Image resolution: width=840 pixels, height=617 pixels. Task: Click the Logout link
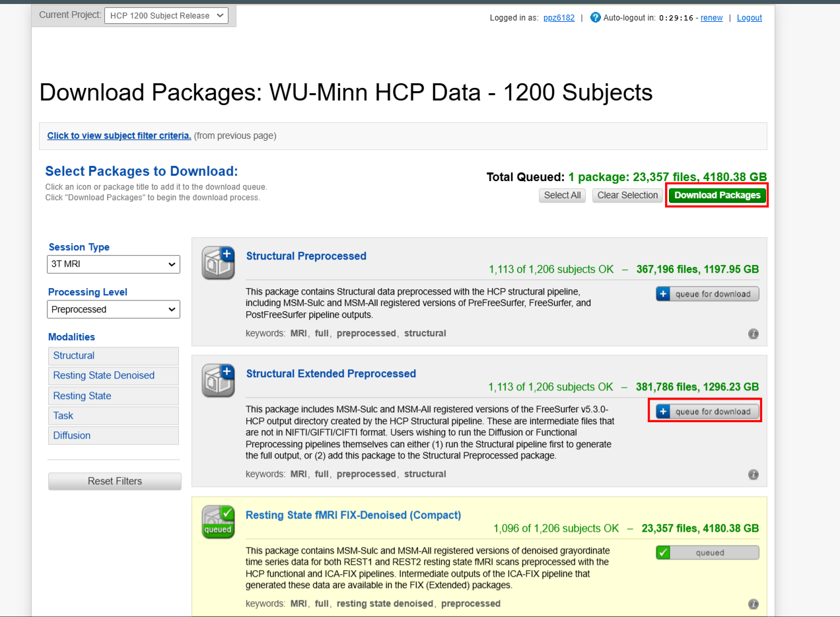pos(750,18)
